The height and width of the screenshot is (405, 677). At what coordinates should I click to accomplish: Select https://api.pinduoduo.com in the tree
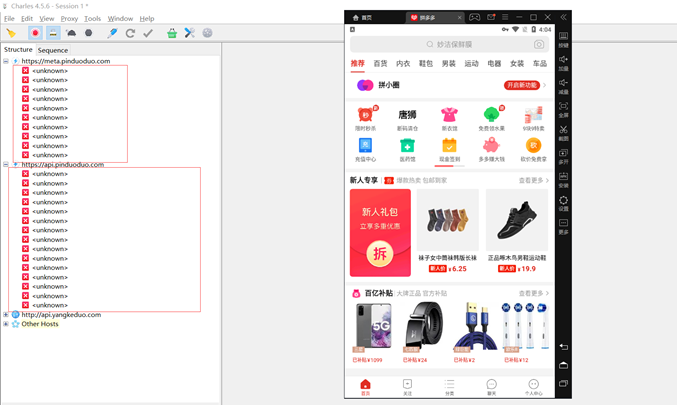[x=63, y=165]
